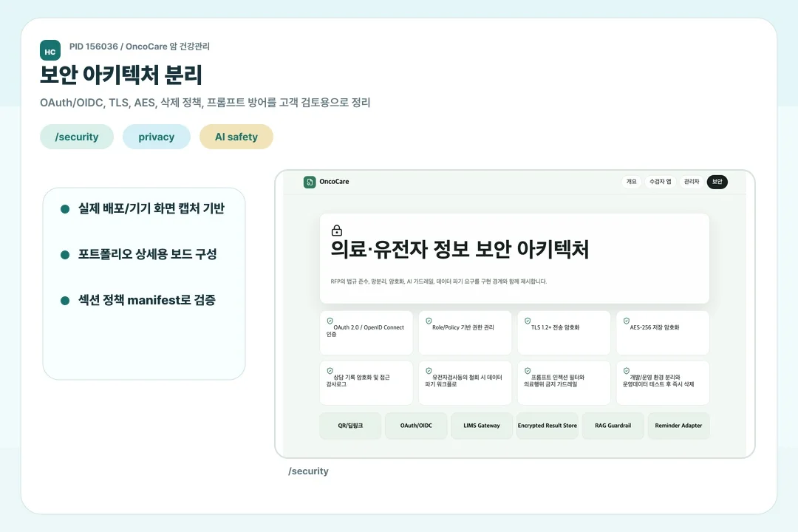The height and width of the screenshot is (532, 798).
Task: Click the OncoCare logo icon
Action: (310, 182)
